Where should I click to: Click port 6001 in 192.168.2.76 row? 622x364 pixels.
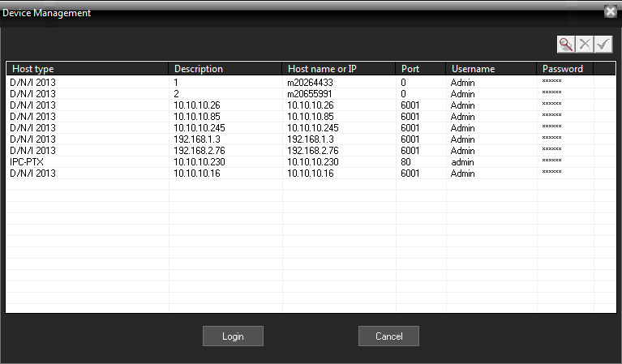410,151
